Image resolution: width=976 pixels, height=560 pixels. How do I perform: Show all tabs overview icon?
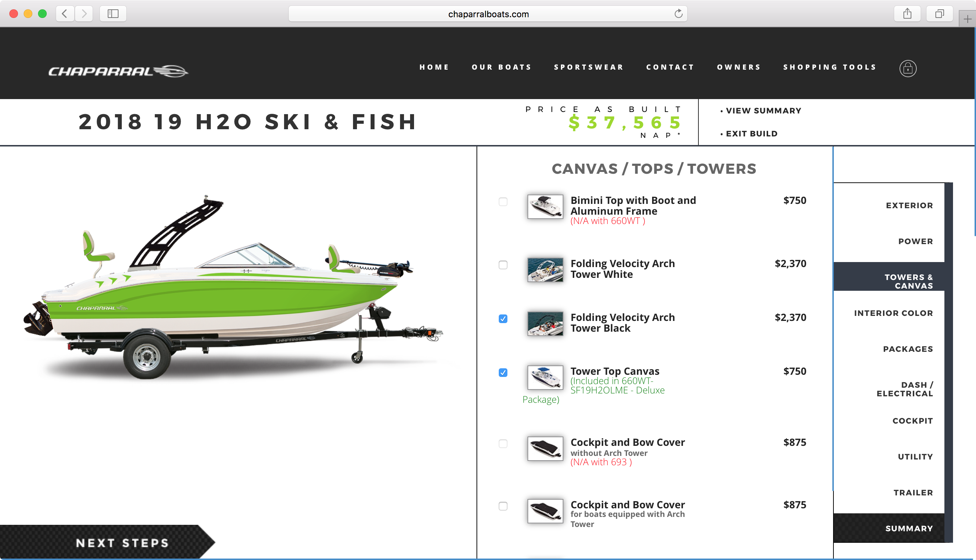[939, 14]
